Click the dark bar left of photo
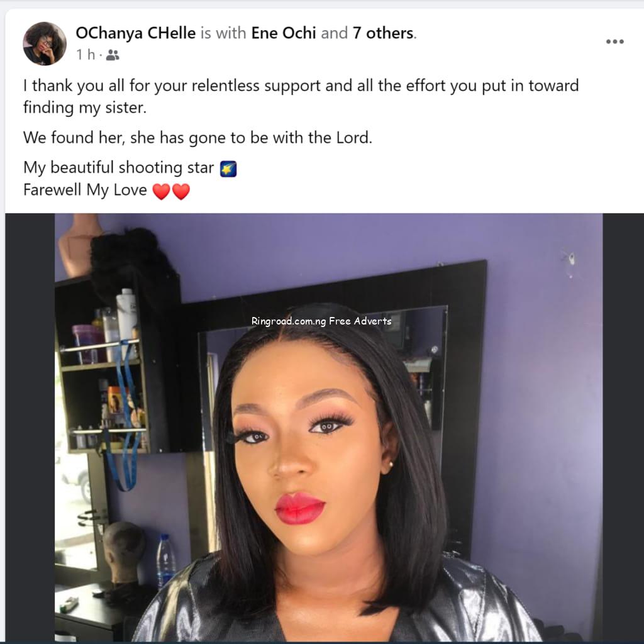 tap(30, 427)
